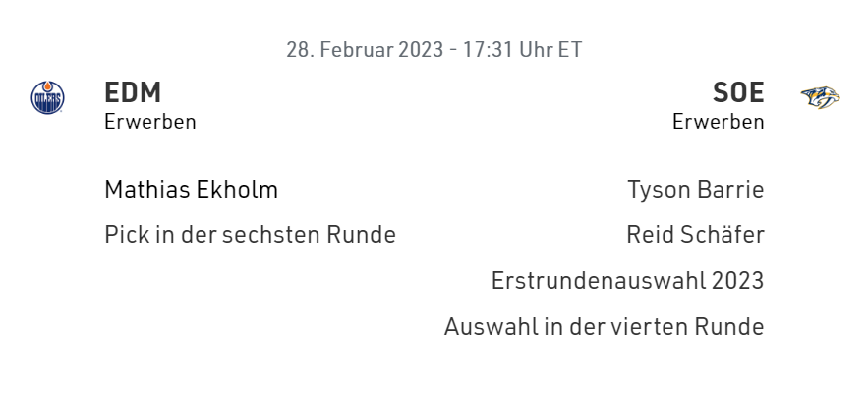868x397 pixels.
Task: Choose the fourth-round selection for SOE
Action: point(604,326)
